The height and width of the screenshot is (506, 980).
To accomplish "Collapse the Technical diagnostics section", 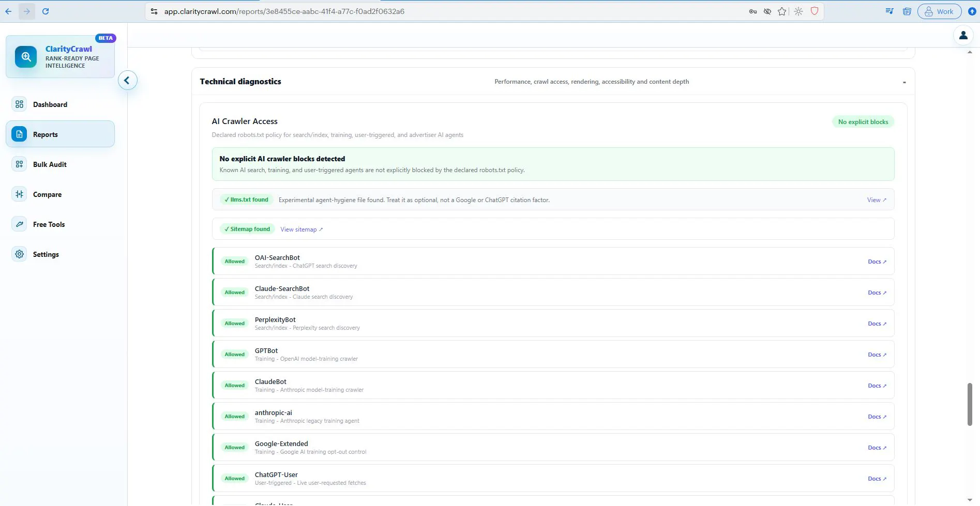I will 904,82.
